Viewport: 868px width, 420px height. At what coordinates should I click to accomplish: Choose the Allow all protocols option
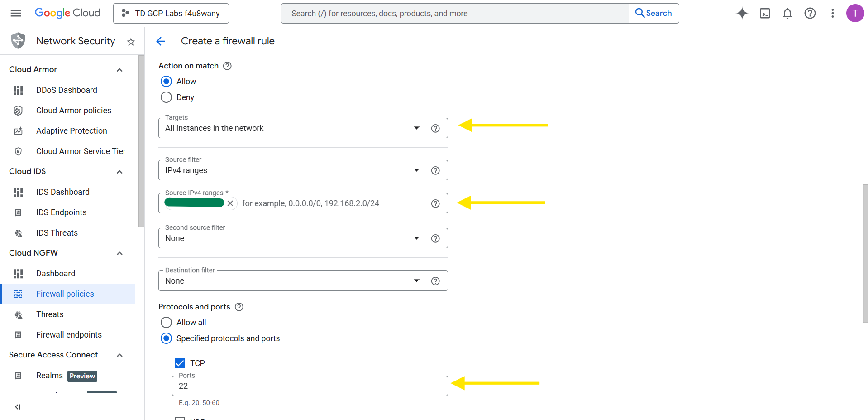(167, 322)
